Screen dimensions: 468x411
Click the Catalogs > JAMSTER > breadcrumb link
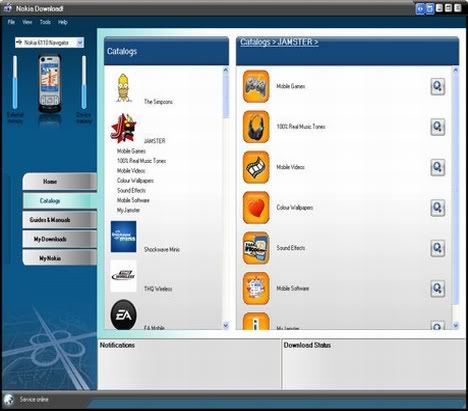[279, 42]
